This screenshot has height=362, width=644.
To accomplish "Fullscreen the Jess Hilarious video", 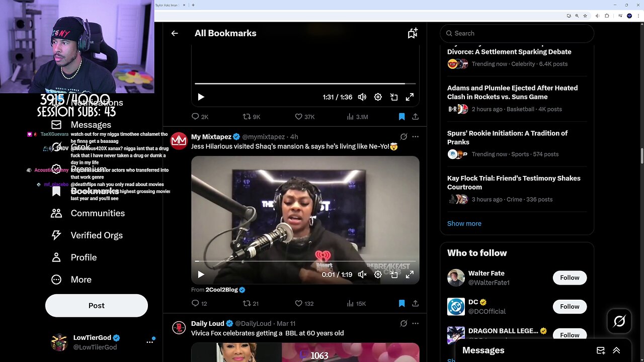I will tap(410, 275).
